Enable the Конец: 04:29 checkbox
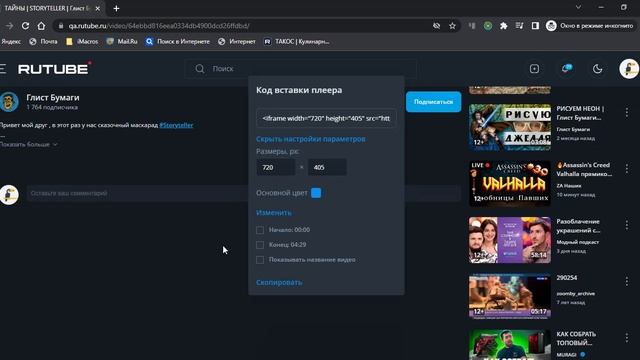This screenshot has height=360, width=640. [260, 245]
